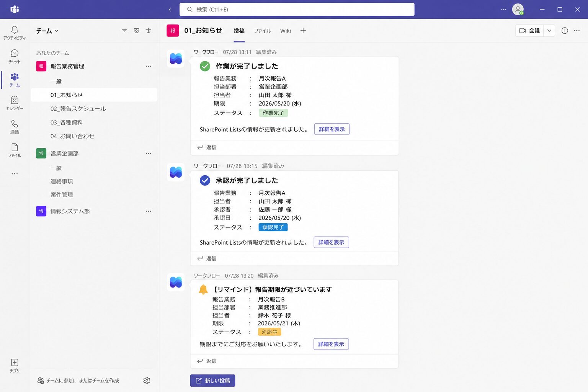Image resolution: width=588 pixels, height=392 pixels.
Task: Open options for 報告業務管理 team
Action: point(149,66)
